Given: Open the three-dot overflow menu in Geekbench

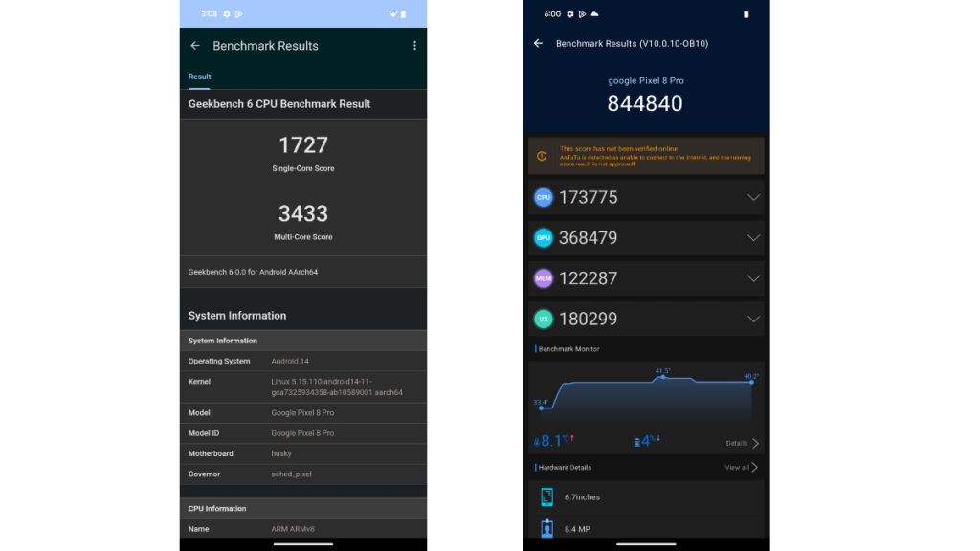Looking at the screenshot, I should point(414,46).
